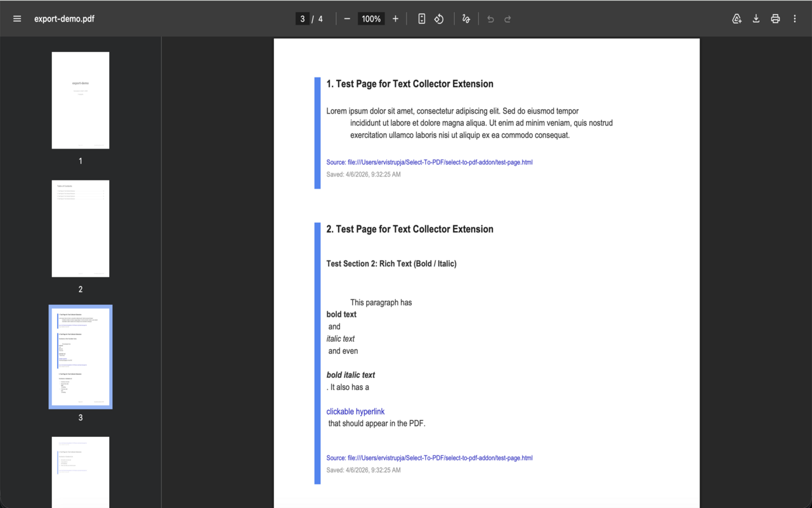Click the page number input field
812x508 pixels.
(303, 18)
